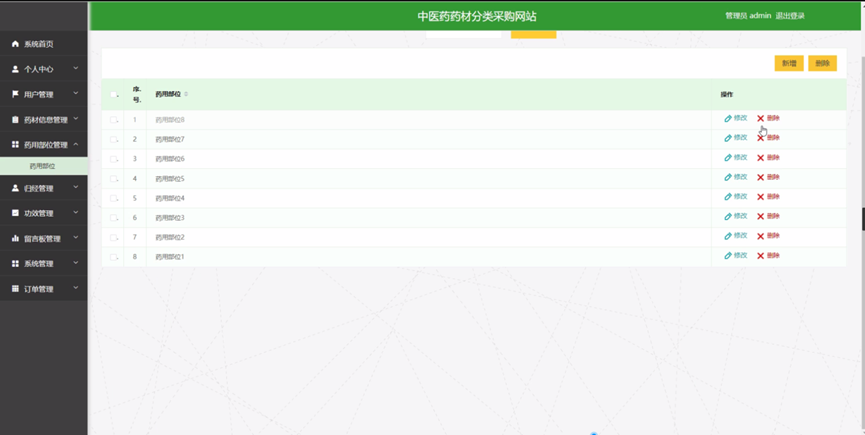Click the pencil edit icon for 药用部位3
Screen dimensions: 865x435
tap(728, 217)
